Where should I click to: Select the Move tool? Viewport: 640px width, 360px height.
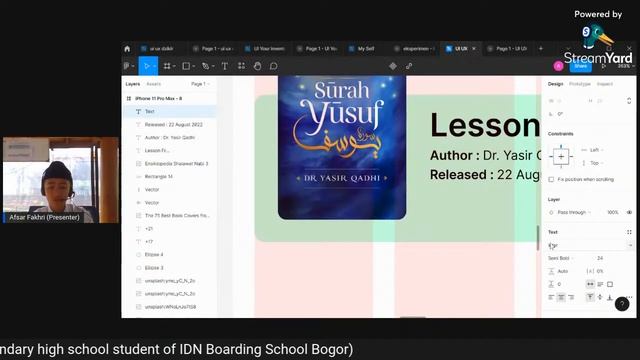(x=147, y=66)
